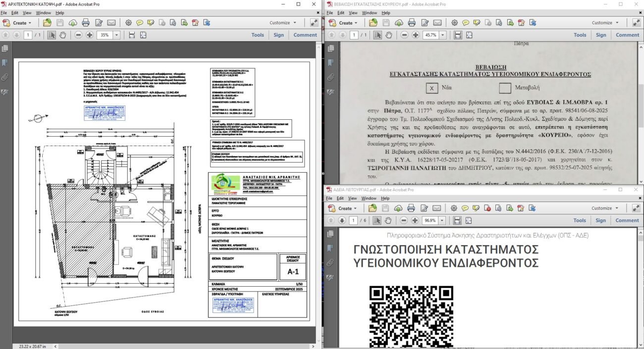Viewport: 644px width, 349px height.
Task: Check the 'Μεταβολή' checkbox in the document
Action: coord(505,88)
